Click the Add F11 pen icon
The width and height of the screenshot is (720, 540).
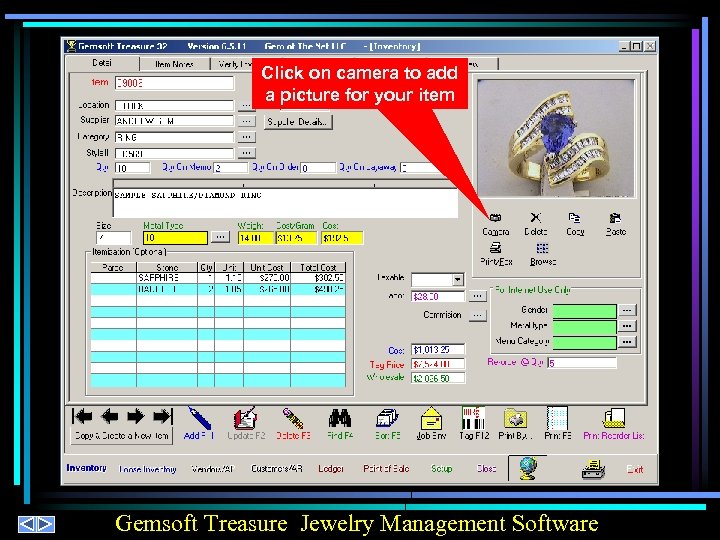point(199,418)
